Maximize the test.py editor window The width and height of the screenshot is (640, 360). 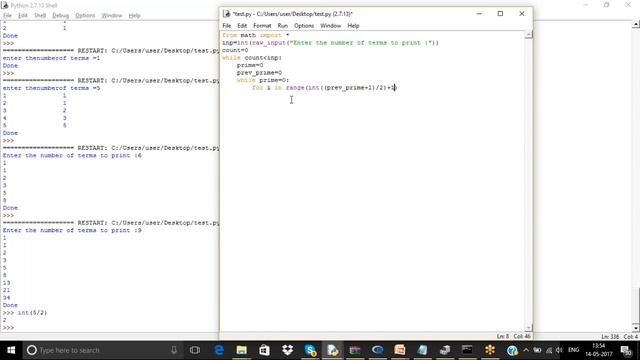[500, 14]
